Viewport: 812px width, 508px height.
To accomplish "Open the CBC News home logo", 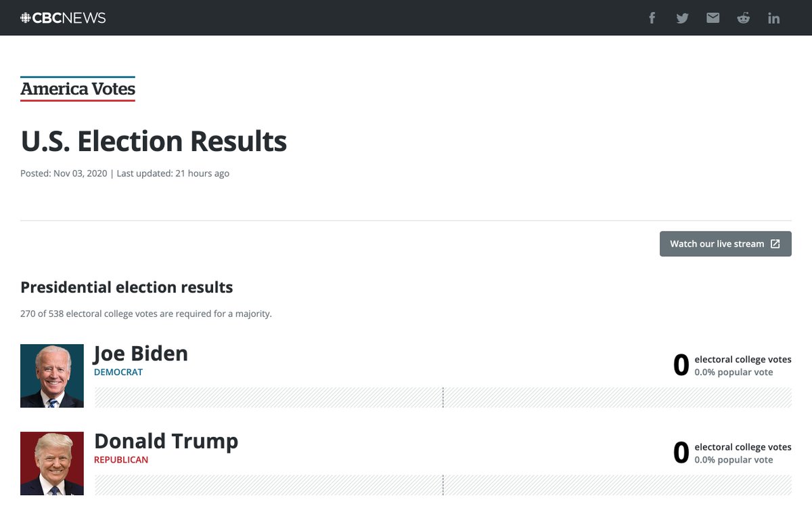I will pos(63,18).
